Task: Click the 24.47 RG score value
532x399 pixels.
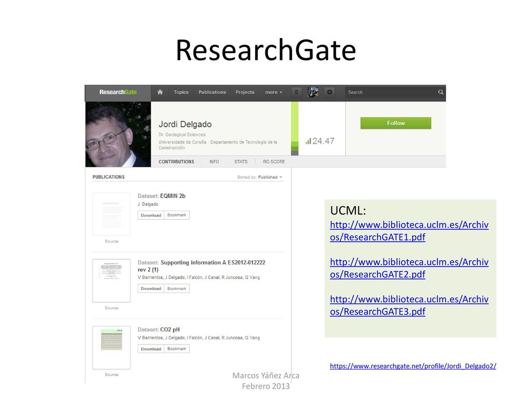Action: pos(323,141)
